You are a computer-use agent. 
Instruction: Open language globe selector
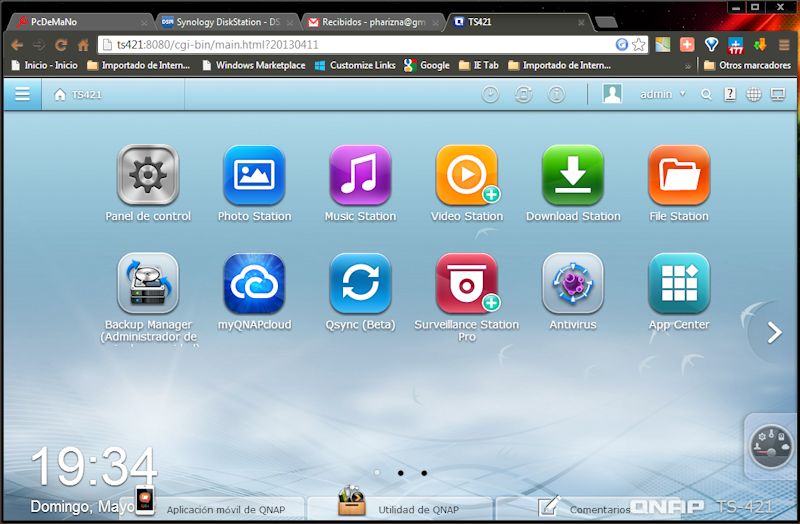tap(754, 94)
